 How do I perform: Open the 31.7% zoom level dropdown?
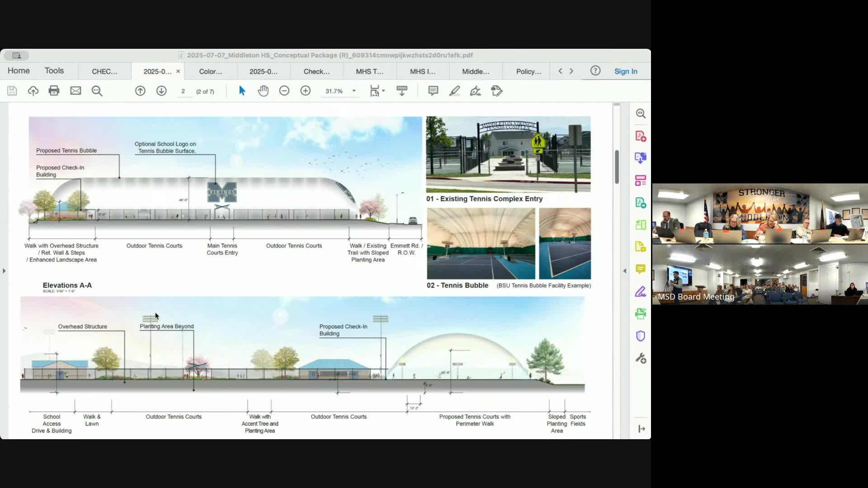click(354, 91)
